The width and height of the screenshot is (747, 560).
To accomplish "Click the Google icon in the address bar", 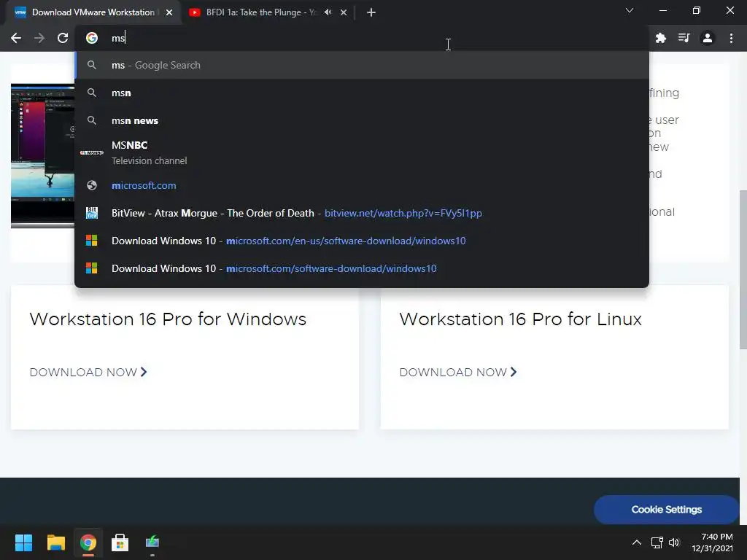I will tap(92, 38).
